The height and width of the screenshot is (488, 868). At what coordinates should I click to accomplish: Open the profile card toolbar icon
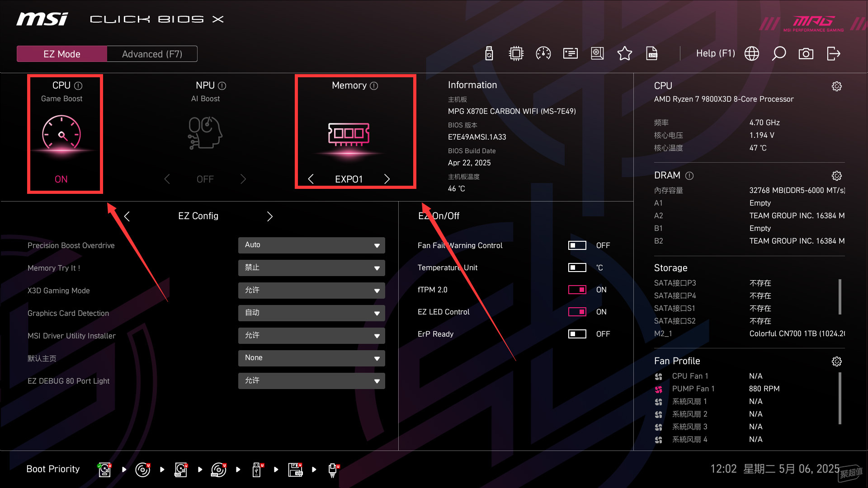(x=570, y=53)
